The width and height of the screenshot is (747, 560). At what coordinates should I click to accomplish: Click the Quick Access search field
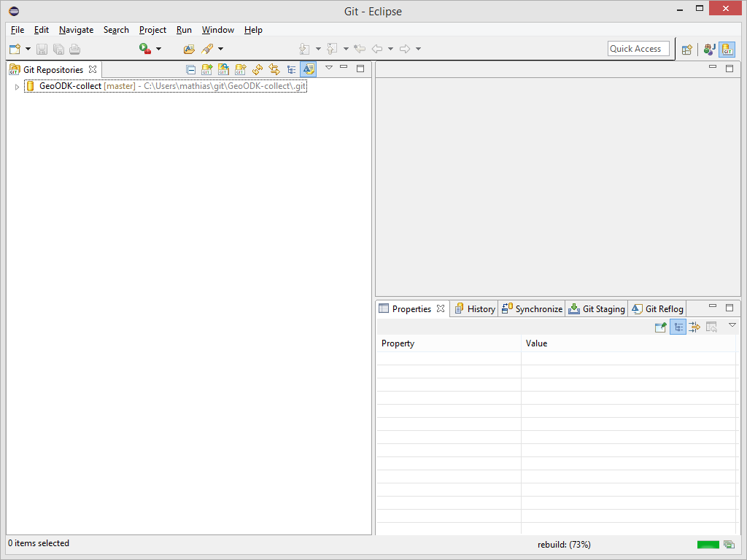638,49
